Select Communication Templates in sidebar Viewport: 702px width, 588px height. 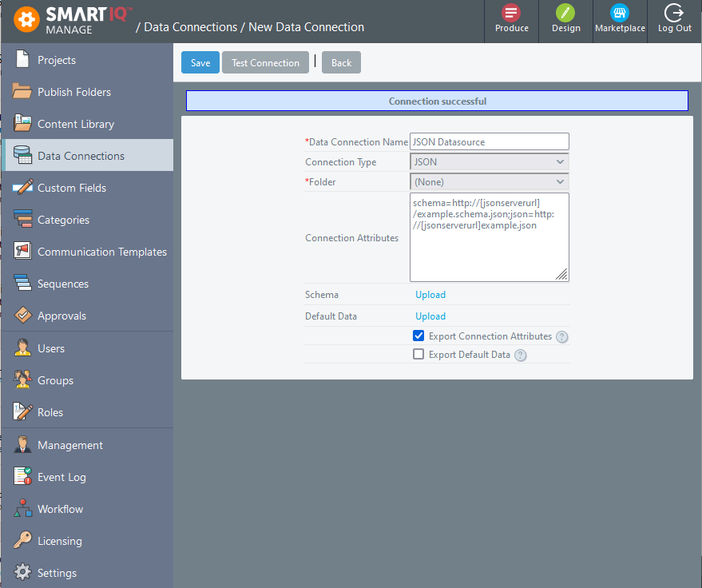click(102, 252)
